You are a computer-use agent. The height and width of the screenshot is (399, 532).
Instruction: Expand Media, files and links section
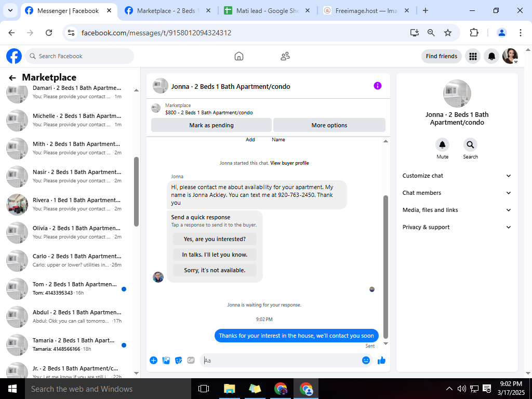(457, 210)
